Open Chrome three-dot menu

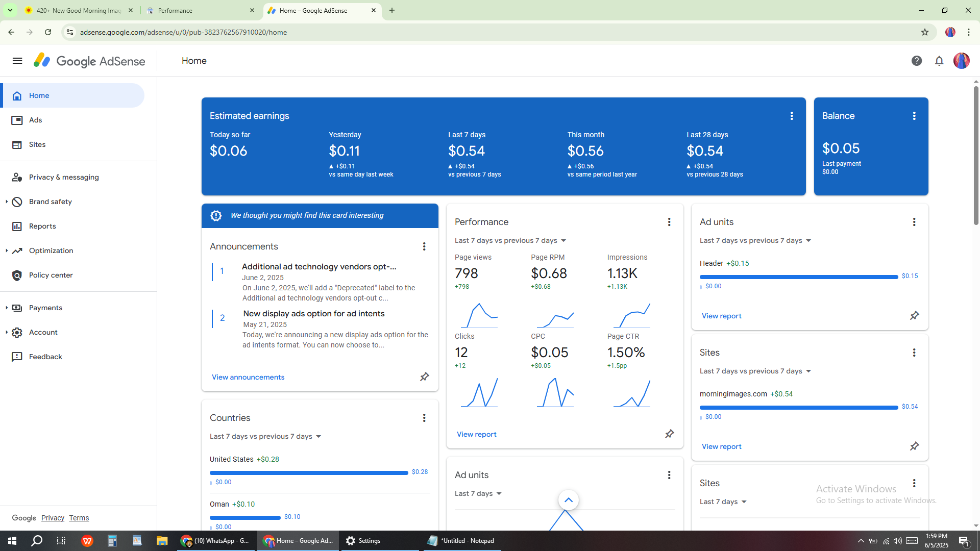coord(969,32)
